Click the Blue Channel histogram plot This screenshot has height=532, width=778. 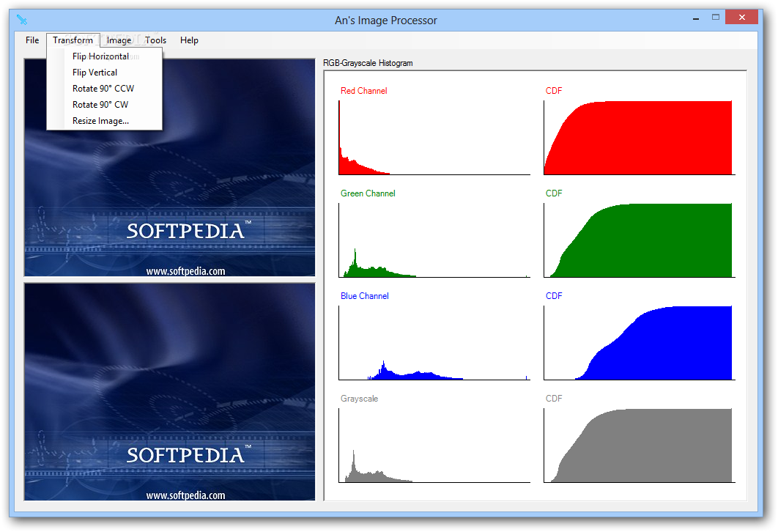click(x=434, y=343)
